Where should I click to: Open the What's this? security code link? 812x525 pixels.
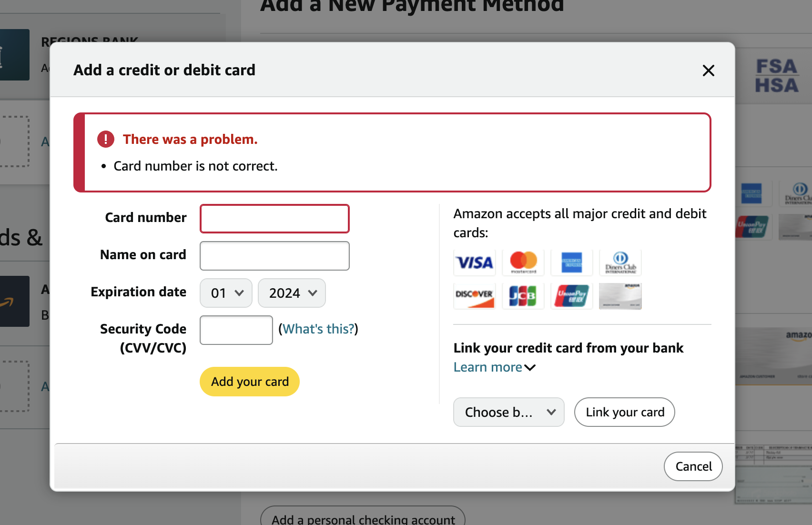(x=318, y=329)
